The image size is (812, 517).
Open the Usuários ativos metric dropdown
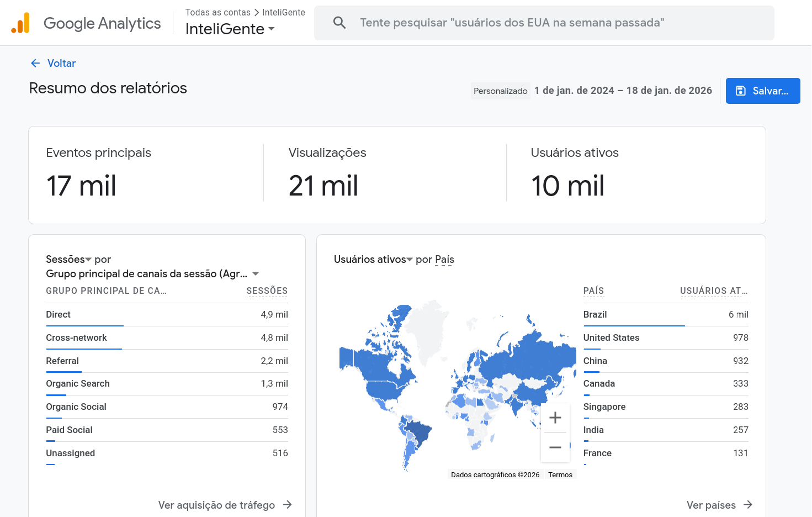[x=410, y=260]
